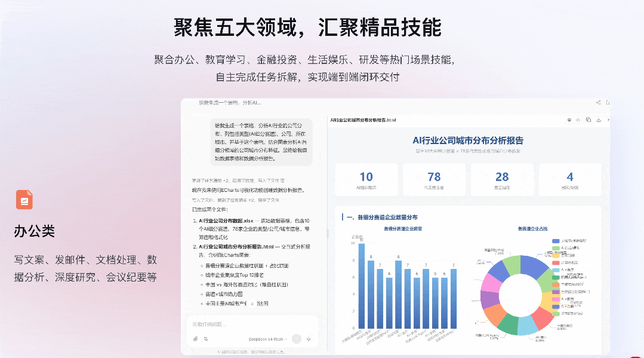Click the blue top legend swatch in pie legend
644x358 pixels.
(556, 241)
